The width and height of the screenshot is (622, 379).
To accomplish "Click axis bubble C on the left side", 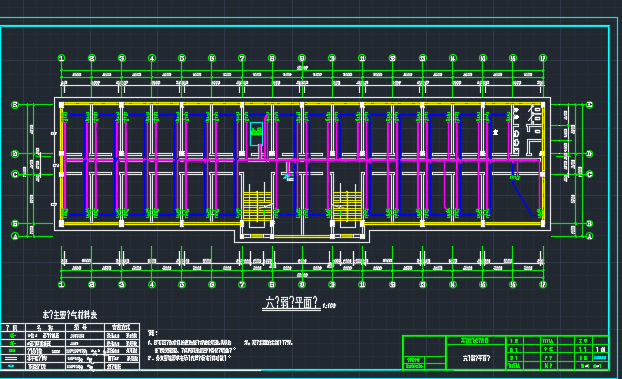I will pyautogui.click(x=15, y=174).
